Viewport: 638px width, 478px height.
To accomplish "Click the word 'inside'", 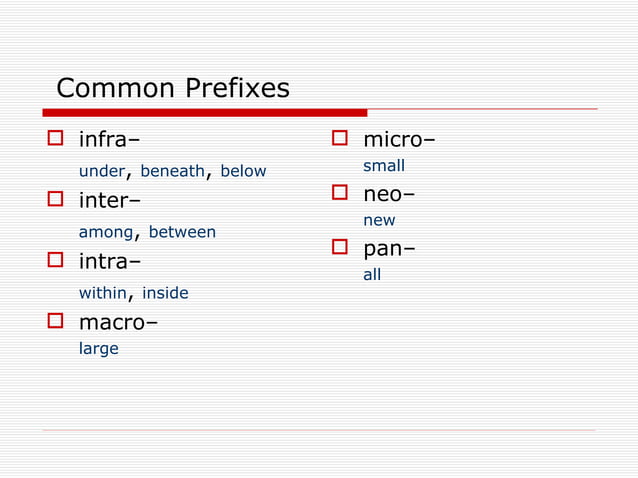I will [165, 293].
